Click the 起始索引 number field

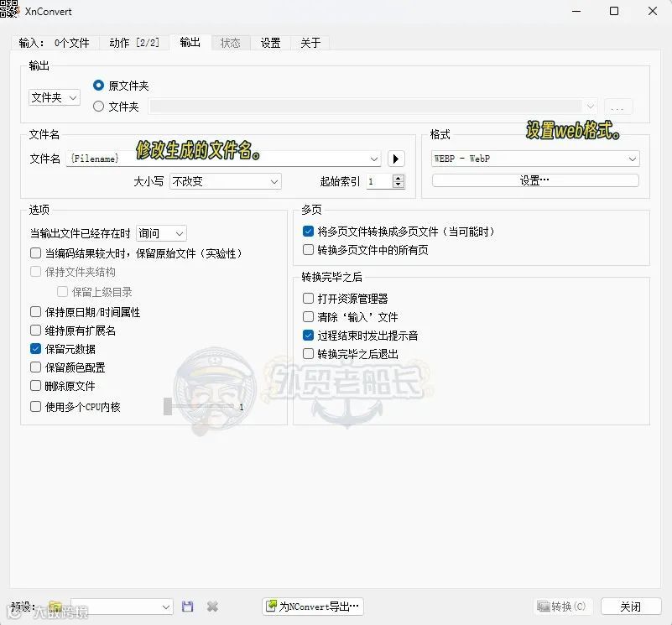point(380,182)
